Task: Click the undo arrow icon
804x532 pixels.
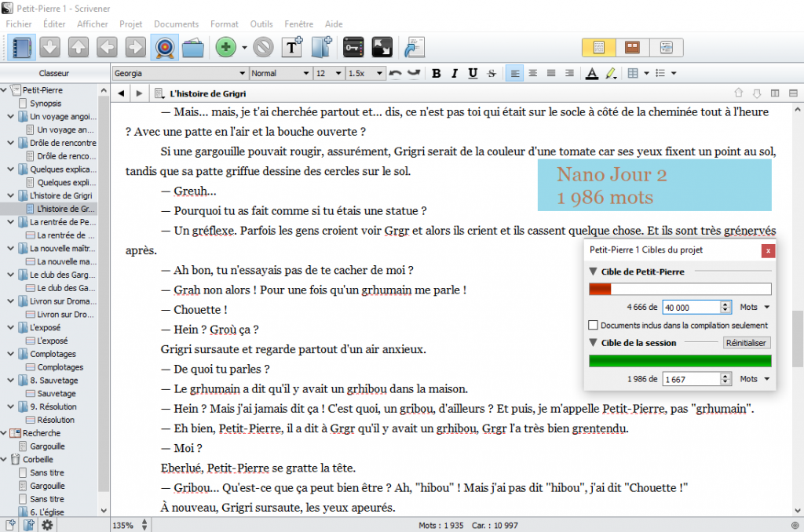Action: point(395,73)
